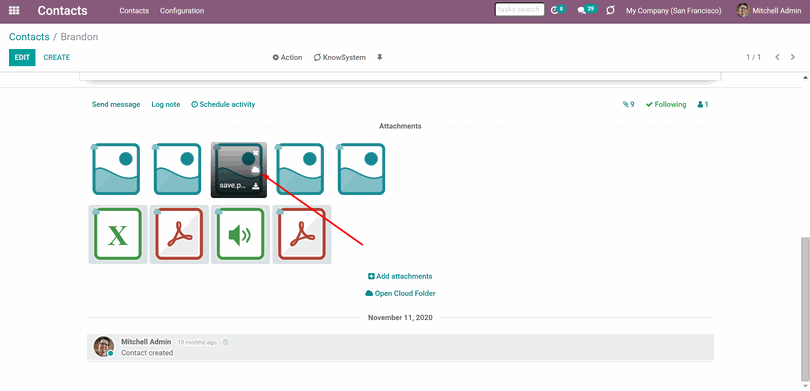Open the PDF attachment after the audio file
The height and width of the screenshot is (391, 810).
(x=302, y=234)
